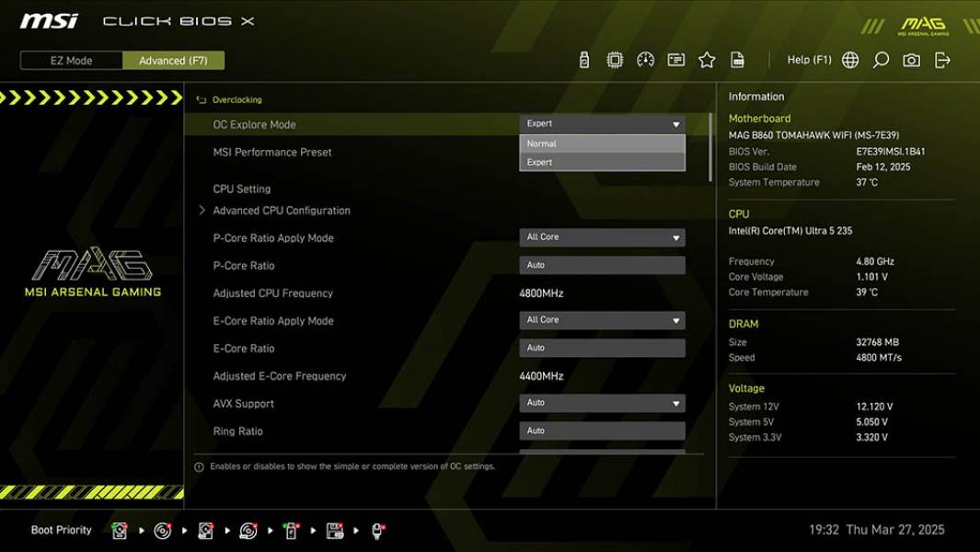This screenshot has width=980, height=552.
Task: Open the M-Flash USB drive icon
Action: click(583, 60)
